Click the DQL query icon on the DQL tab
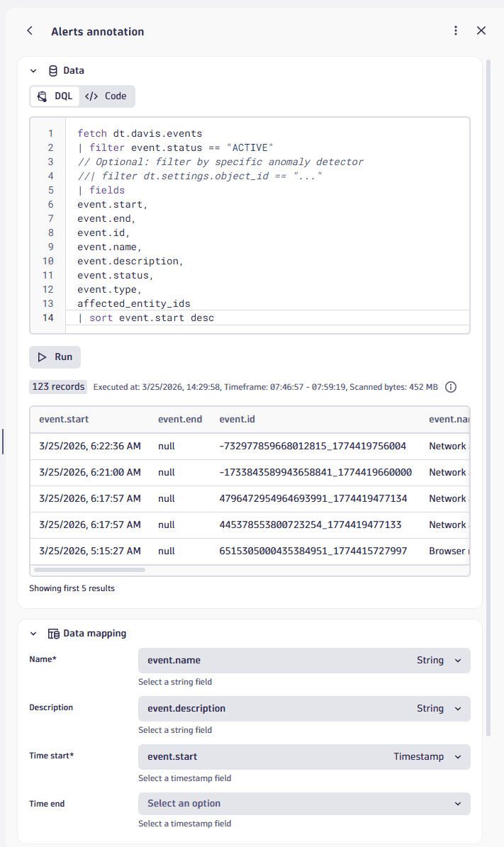 click(x=42, y=96)
